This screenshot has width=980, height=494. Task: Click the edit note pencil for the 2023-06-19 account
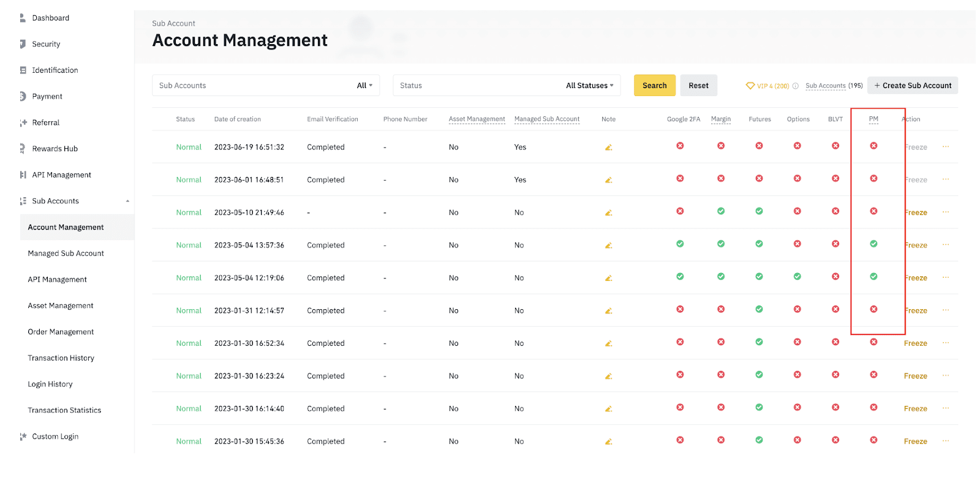608,148
